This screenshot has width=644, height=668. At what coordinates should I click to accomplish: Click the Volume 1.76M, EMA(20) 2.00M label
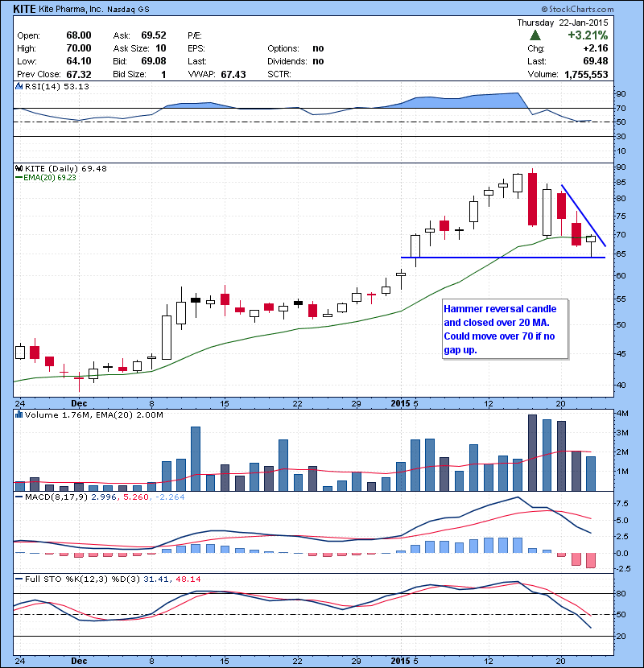click(93, 414)
